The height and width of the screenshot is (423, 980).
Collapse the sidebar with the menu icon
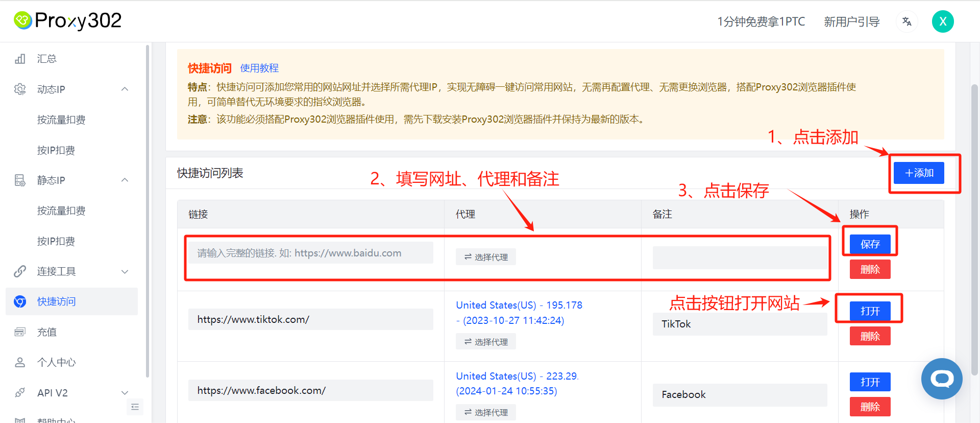coord(135,407)
